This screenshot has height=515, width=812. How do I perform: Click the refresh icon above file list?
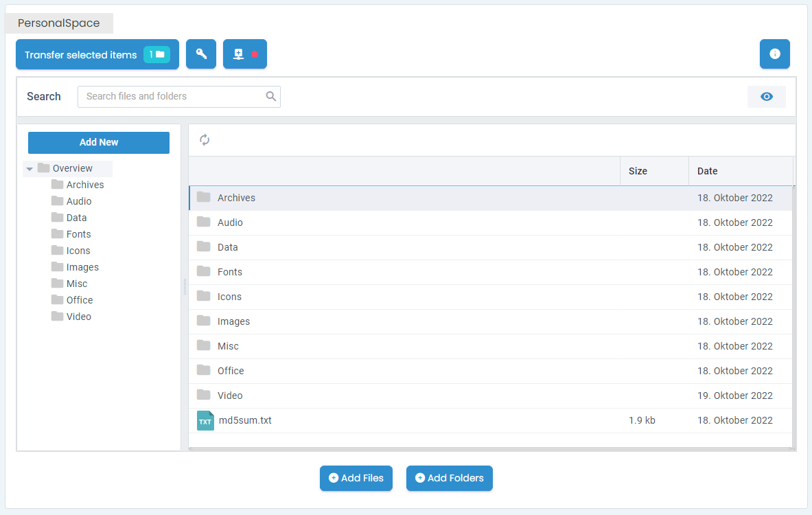205,140
